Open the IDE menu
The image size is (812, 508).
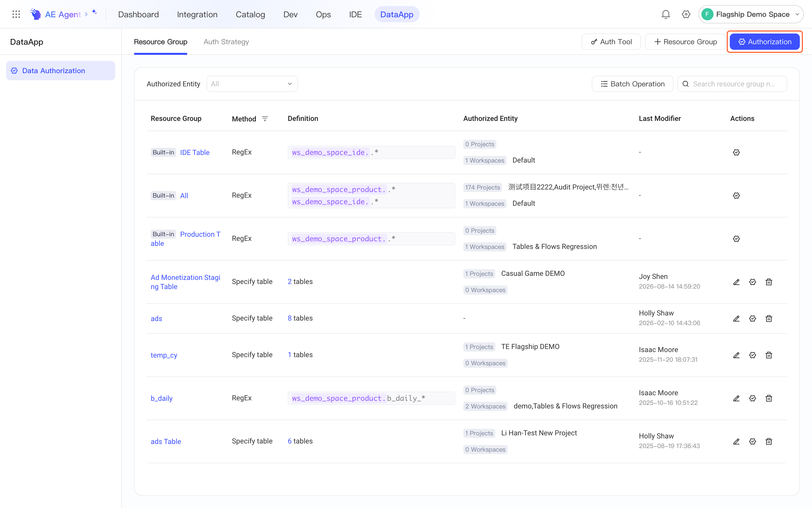(x=355, y=14)
